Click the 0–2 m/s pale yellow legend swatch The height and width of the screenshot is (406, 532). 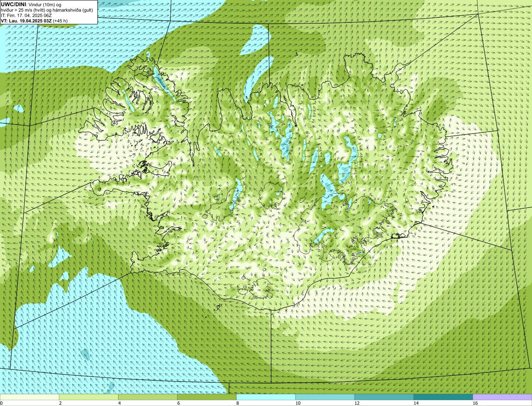[x=30, y=397]
